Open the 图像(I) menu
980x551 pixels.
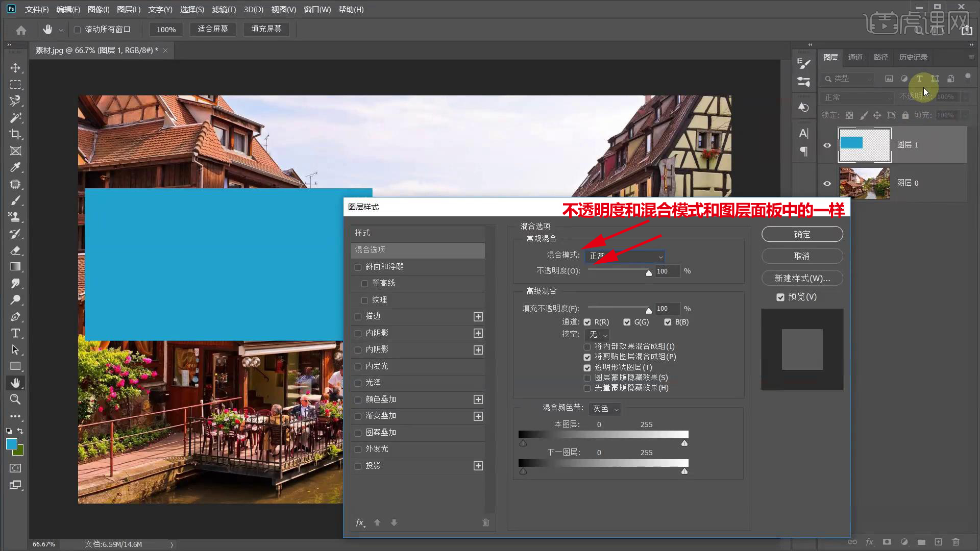point(99,10)
